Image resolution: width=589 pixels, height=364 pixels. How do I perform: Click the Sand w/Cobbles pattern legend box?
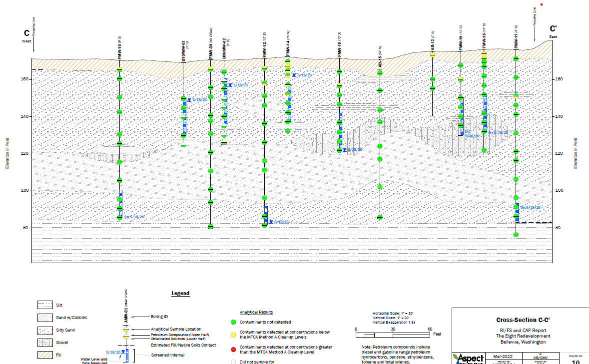46,318
